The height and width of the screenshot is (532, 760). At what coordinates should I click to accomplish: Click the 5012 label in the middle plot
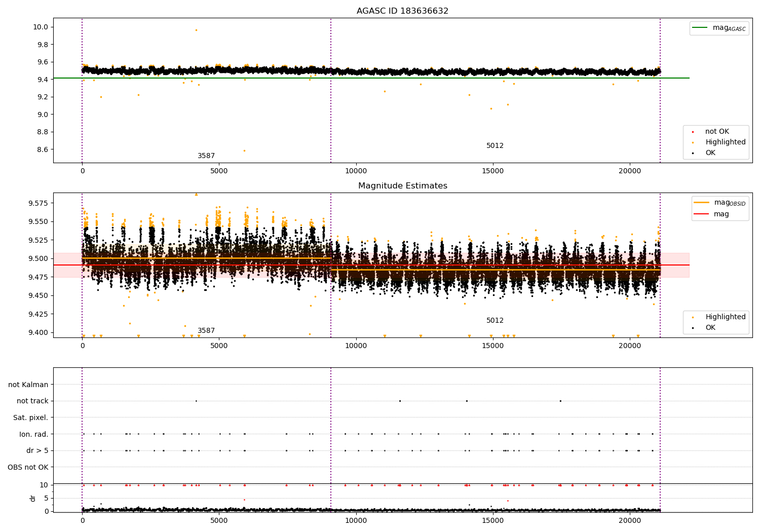(495, 321)
